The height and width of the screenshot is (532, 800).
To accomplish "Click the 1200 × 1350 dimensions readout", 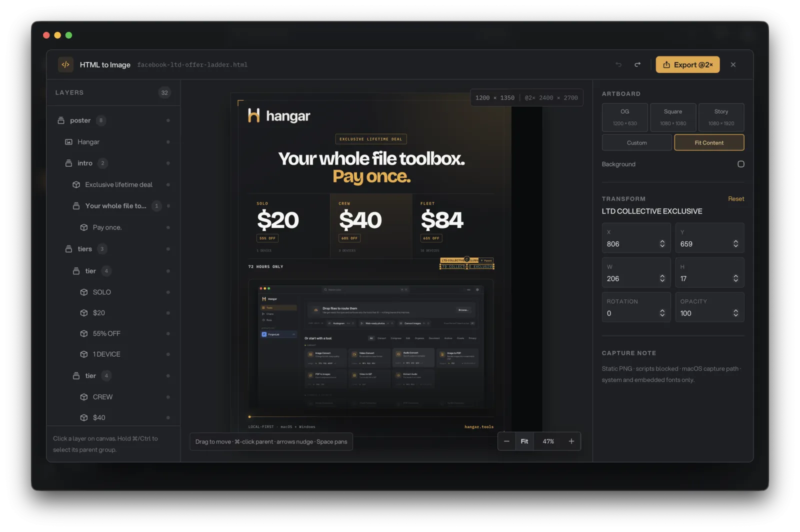I will [495, 98].
